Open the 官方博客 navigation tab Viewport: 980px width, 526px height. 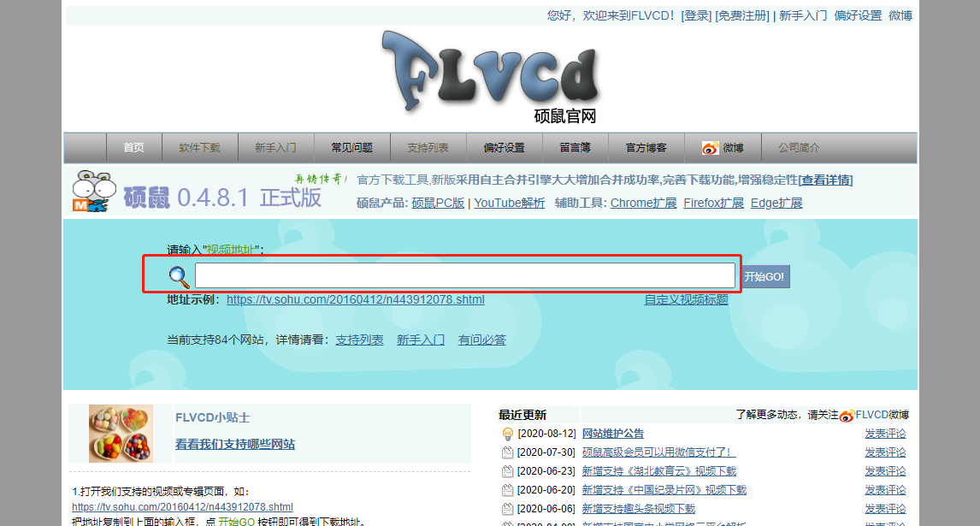646,148
